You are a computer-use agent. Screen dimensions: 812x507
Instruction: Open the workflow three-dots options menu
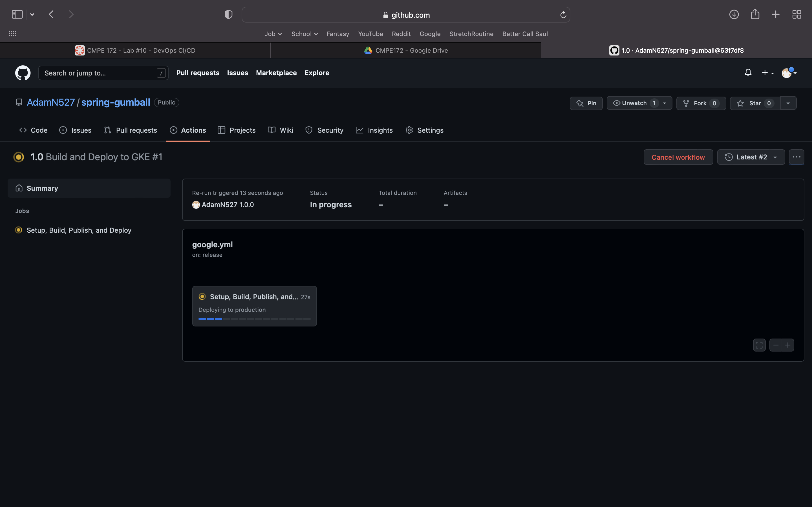tap(796, 157)
